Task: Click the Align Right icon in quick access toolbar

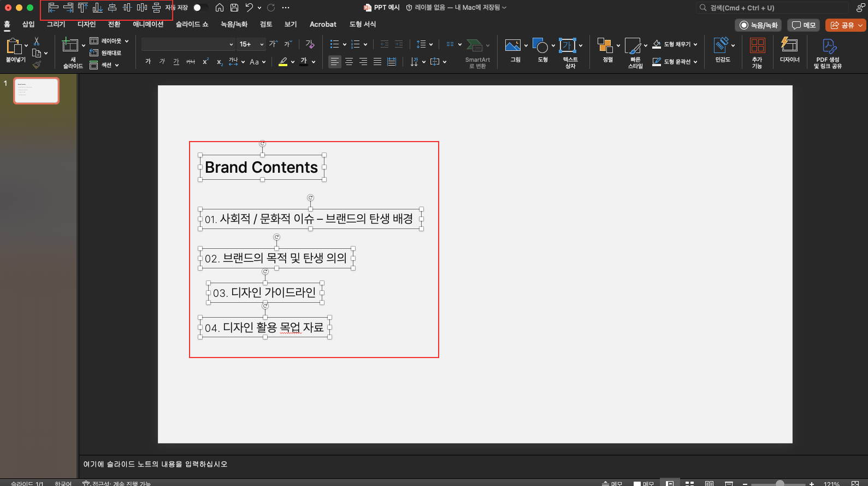Action: [68, 8]
